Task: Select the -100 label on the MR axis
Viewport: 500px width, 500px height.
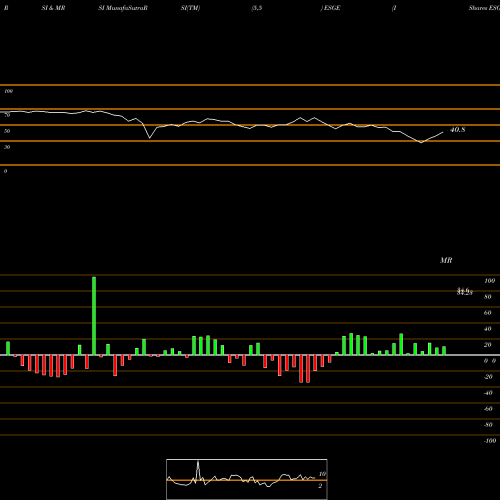Action: [489, 441]
